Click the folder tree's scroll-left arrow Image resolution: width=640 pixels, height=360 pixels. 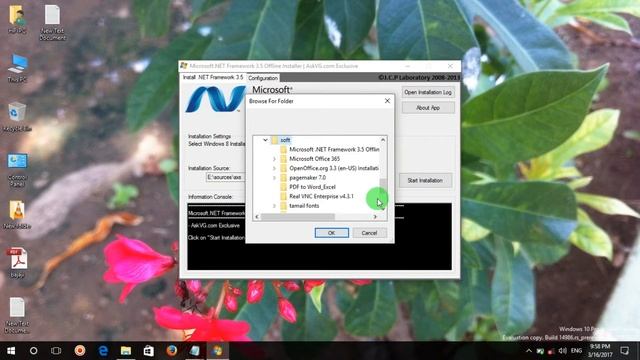[x=257, y=217]
